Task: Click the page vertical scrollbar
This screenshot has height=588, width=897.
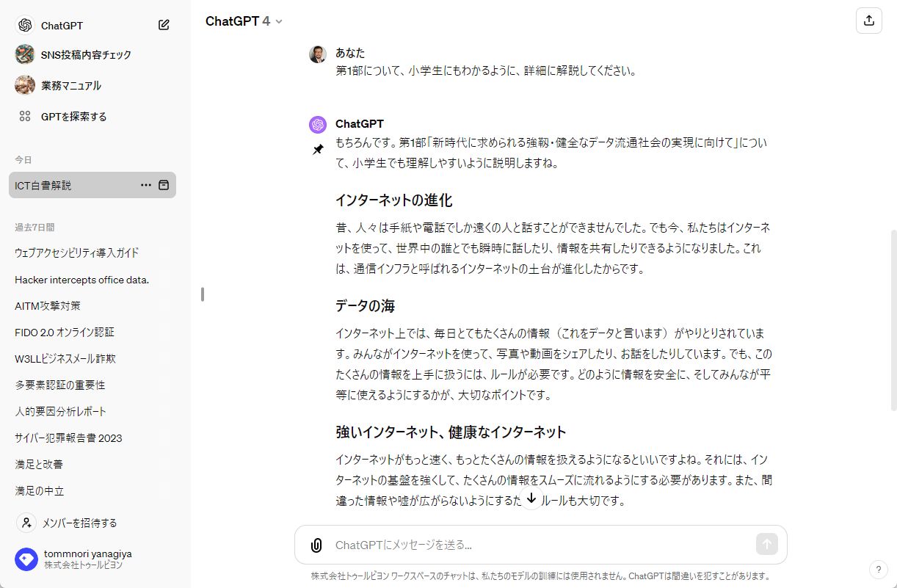Action: 893,319
